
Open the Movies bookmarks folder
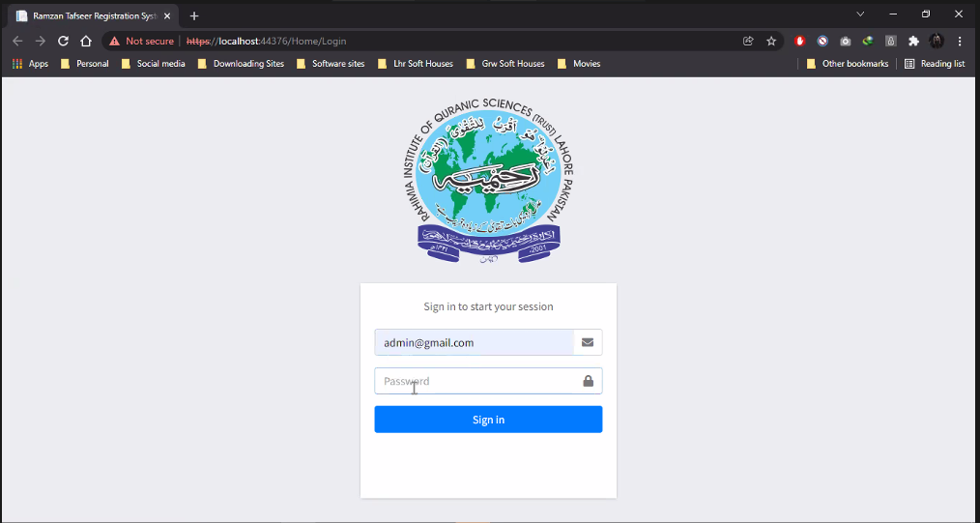pos(579,64)
